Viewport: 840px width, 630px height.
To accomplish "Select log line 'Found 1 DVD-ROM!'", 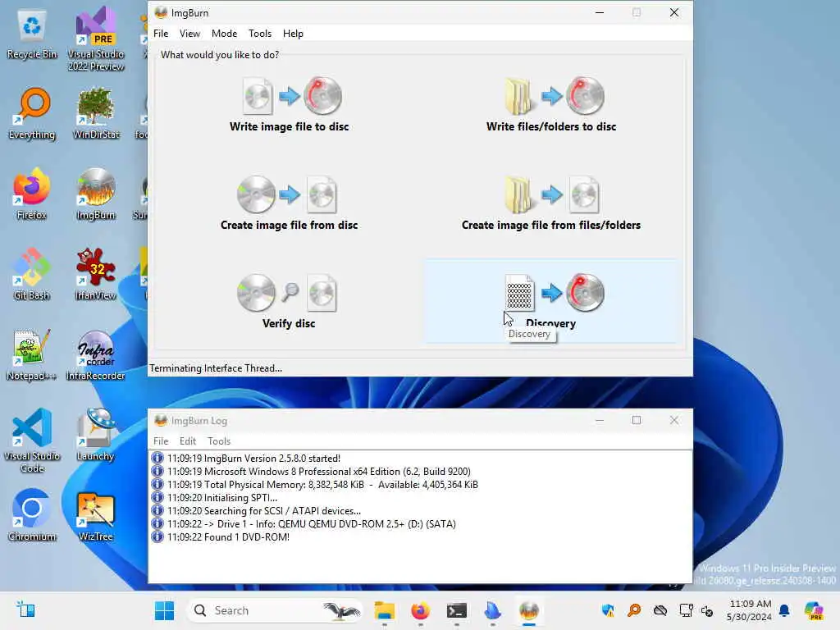I will coord(228,537).
